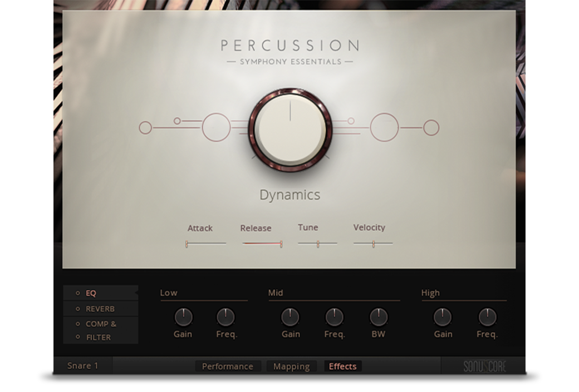
Task: Click the Sonuscore logo
Action: 484,366
